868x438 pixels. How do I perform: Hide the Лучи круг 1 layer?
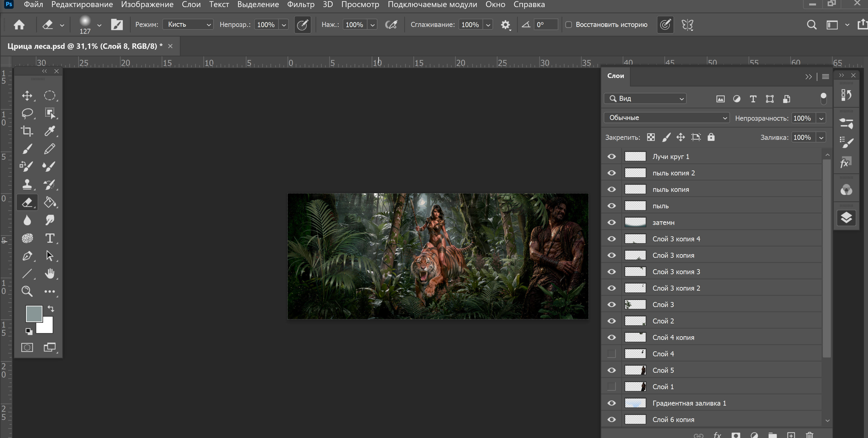point(611,156)
